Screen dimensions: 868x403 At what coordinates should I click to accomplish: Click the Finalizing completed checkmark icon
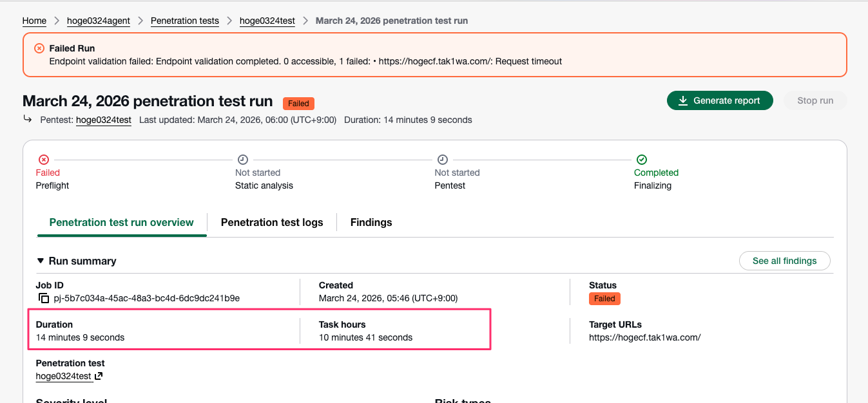(x=642, y=160)
